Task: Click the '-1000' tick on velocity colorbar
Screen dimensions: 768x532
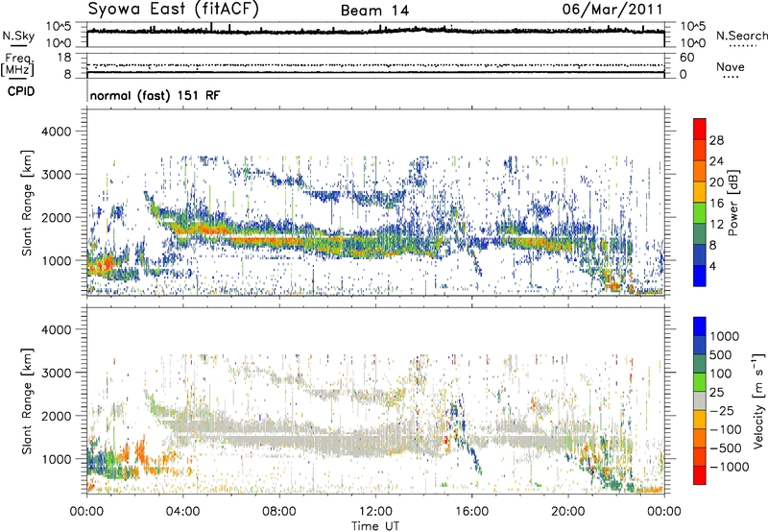Action: tap(730, 467)
